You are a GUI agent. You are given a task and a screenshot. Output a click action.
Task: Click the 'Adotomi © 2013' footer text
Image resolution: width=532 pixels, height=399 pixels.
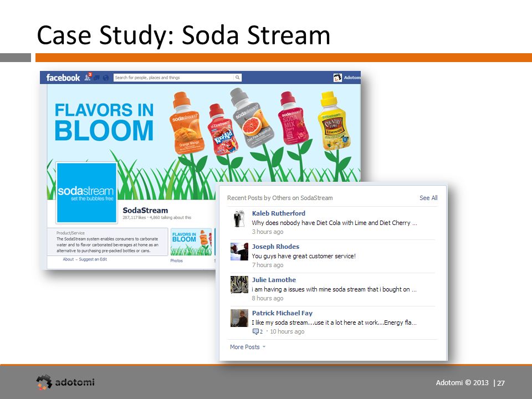(x=462, y=383)
